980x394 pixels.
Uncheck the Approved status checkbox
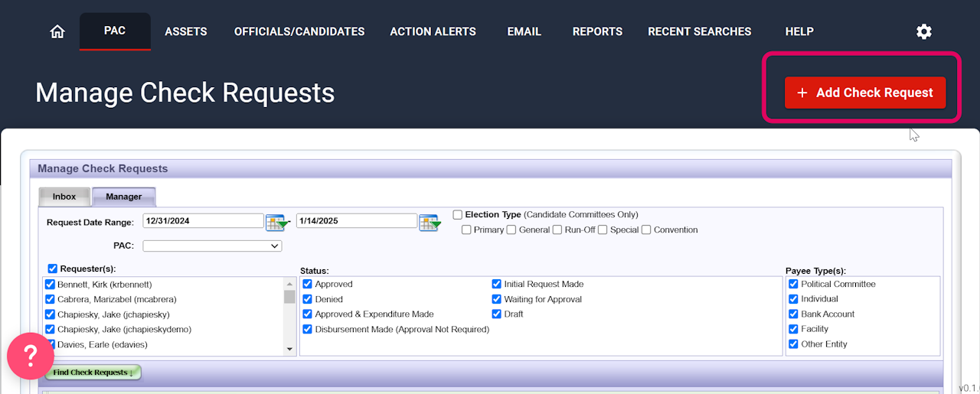pyautogui.click(x=308, y=284)
